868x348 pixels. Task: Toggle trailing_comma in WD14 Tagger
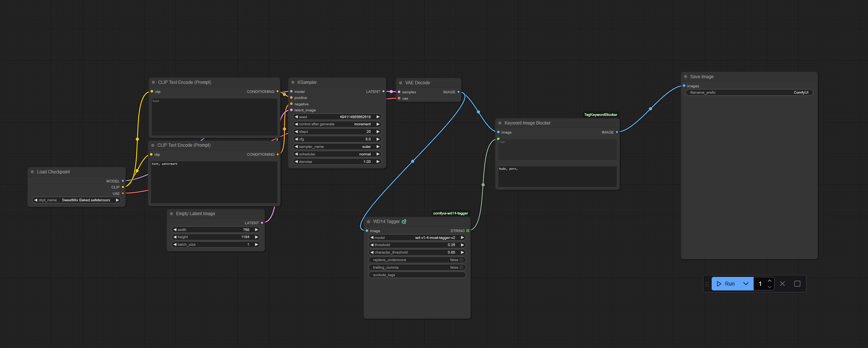tap(417, 267)
